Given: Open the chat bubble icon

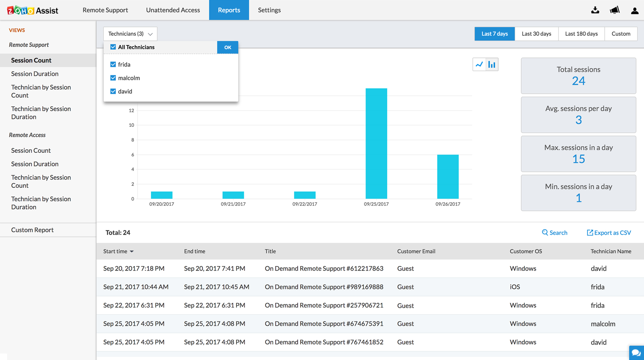Looking at the screenshot, I should click(636, 353).
